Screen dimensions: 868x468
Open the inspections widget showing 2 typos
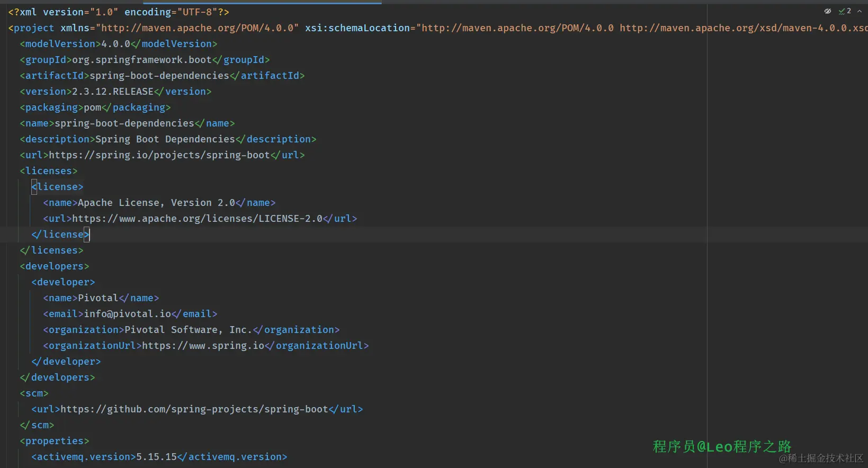coord(845,11)
